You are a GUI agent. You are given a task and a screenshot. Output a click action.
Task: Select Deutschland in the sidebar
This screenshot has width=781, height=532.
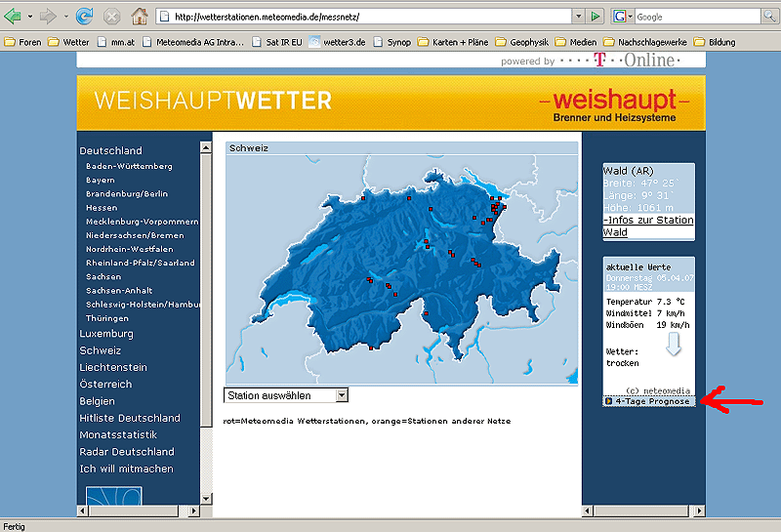click(110, 150)
